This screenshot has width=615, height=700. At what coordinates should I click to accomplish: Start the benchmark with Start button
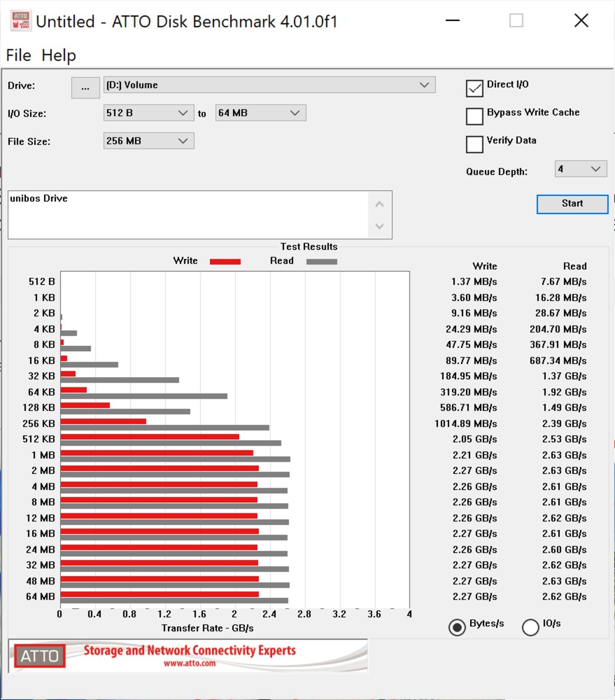coord(572,204)
